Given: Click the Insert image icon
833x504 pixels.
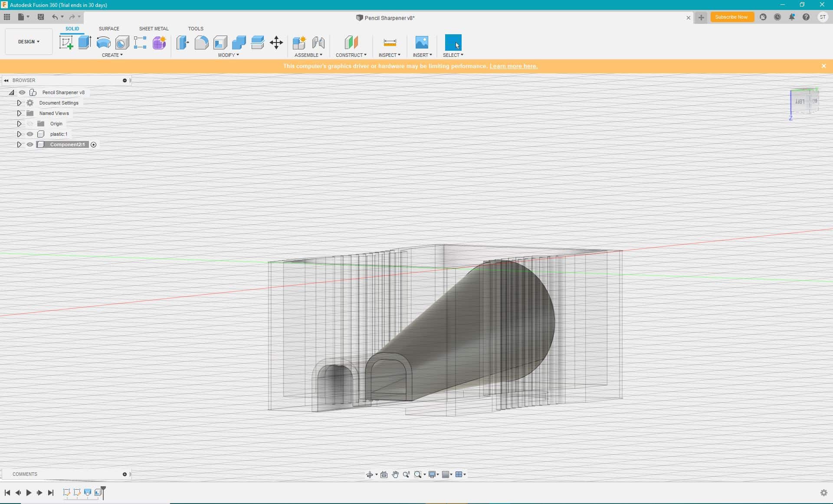Looking at the screenshot, I should pyautogui.click(x=422, y=43).
